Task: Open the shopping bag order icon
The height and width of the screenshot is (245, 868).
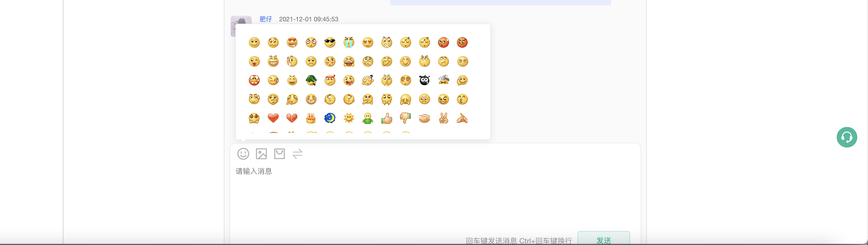Action: 279,154
